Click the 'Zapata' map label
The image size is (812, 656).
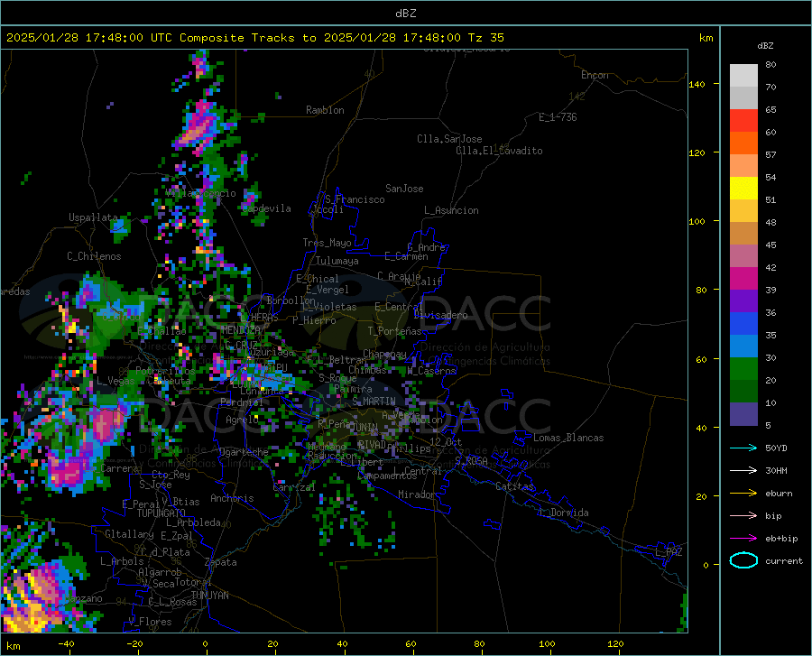tap(221, 562)
